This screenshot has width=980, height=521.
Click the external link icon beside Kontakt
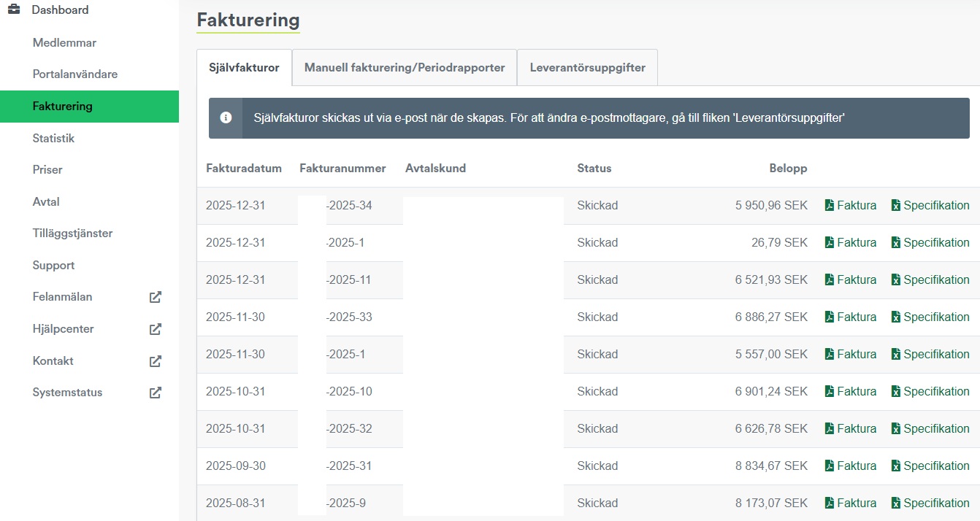click(x=155, y=360)
